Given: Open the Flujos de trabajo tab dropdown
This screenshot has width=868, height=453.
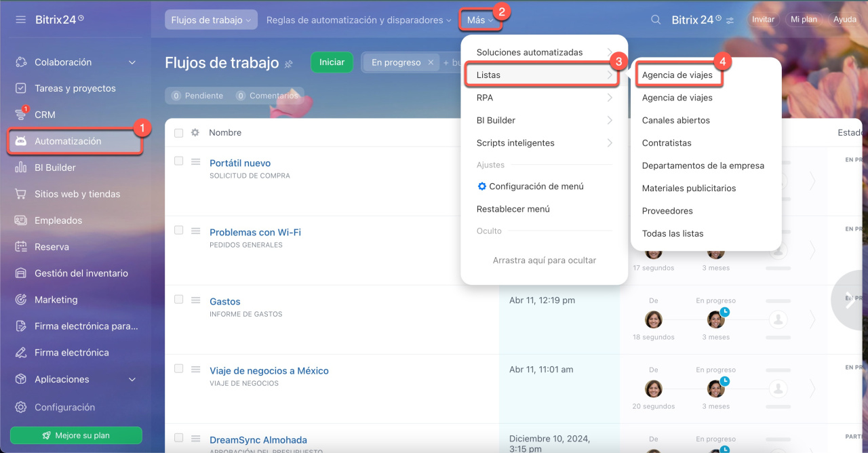Looking at the screenshot, I should 211,20.
